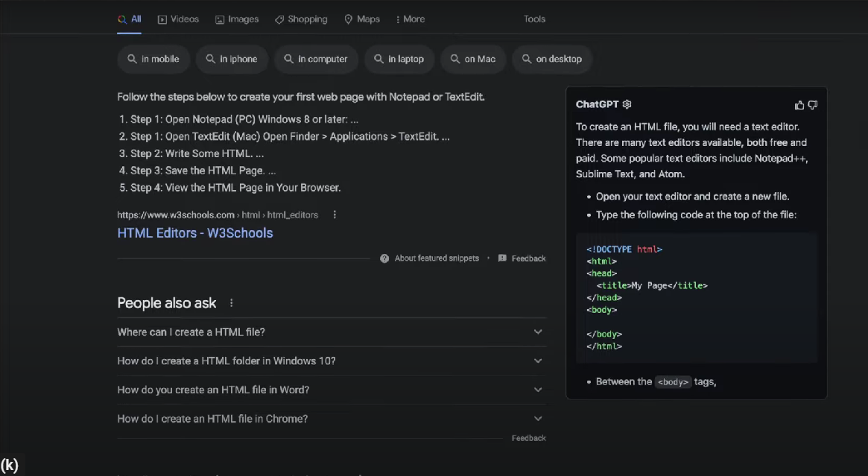
Task: Click the Shopping tab tag icon
Action: [279, 19]
